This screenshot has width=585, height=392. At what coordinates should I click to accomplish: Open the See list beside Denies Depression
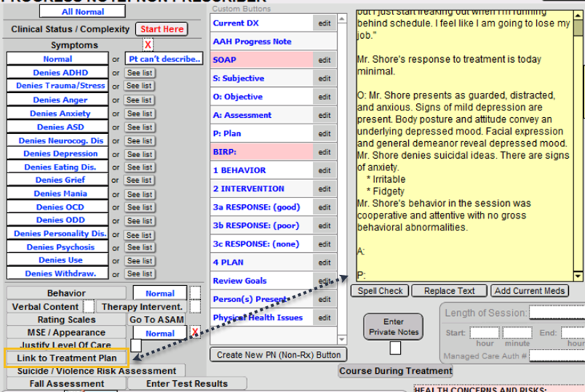click(139, 154)
